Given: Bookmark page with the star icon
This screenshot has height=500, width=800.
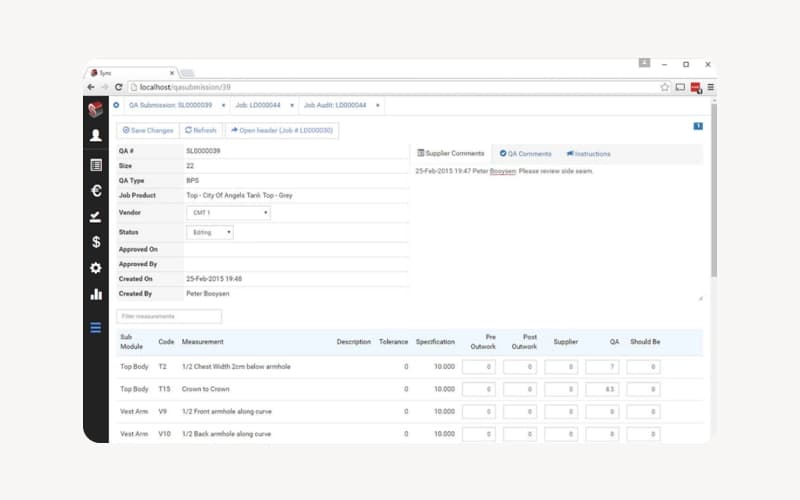Looking at the screenshot, I should tap(664, 87).
